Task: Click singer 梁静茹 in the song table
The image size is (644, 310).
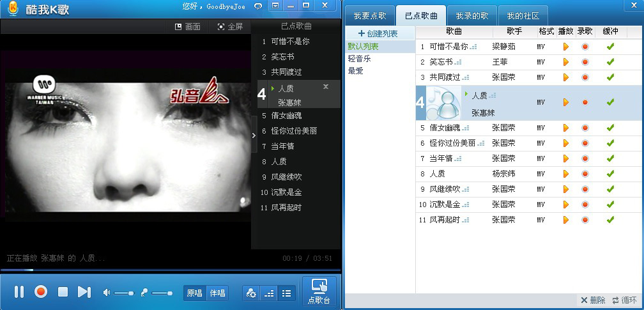Action: [503, 47]
